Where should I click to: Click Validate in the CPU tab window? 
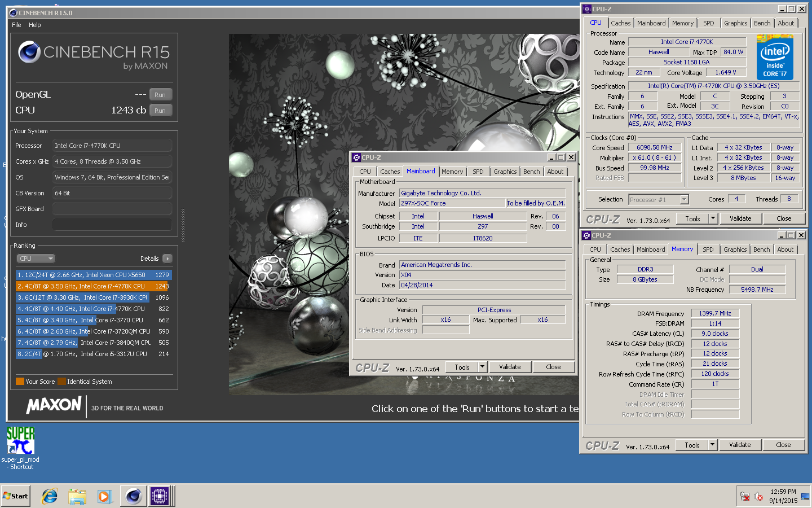click(740, 218)
